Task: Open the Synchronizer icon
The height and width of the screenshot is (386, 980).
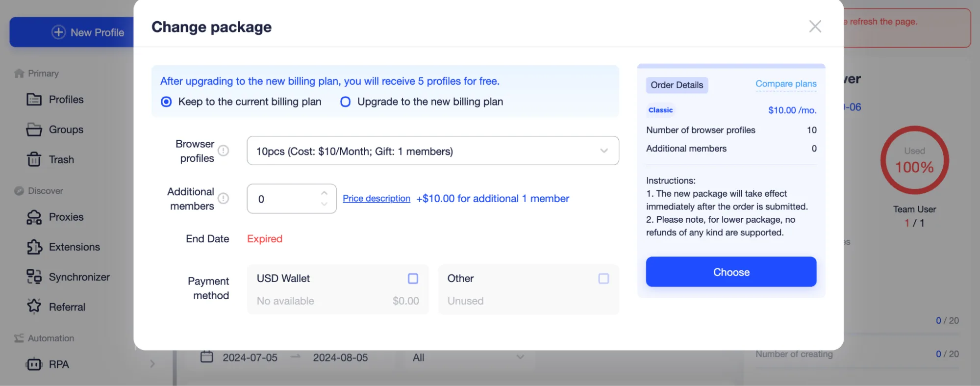Action: click(x=34, y=277)
